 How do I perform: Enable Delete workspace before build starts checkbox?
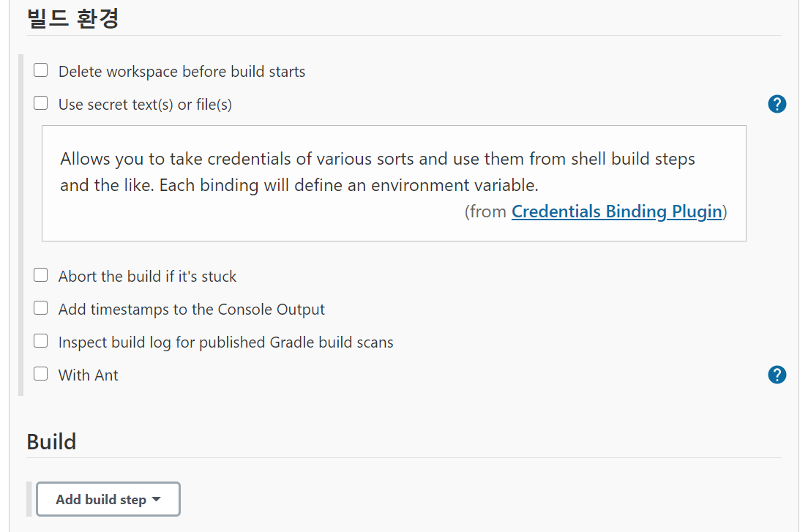point(41,70)
